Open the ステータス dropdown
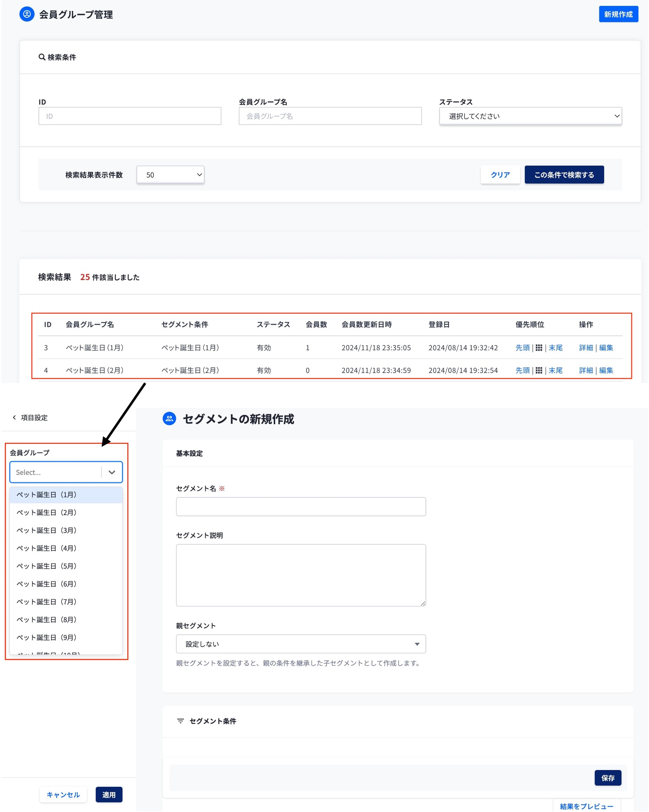This screenshot has height=812, width=649. [x=530, y=116]
